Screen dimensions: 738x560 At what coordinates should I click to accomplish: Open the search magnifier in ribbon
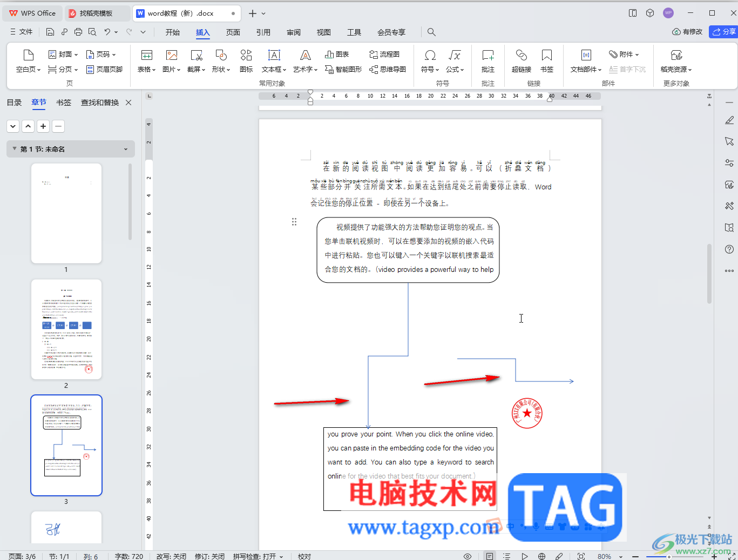(x=431, y=32)
